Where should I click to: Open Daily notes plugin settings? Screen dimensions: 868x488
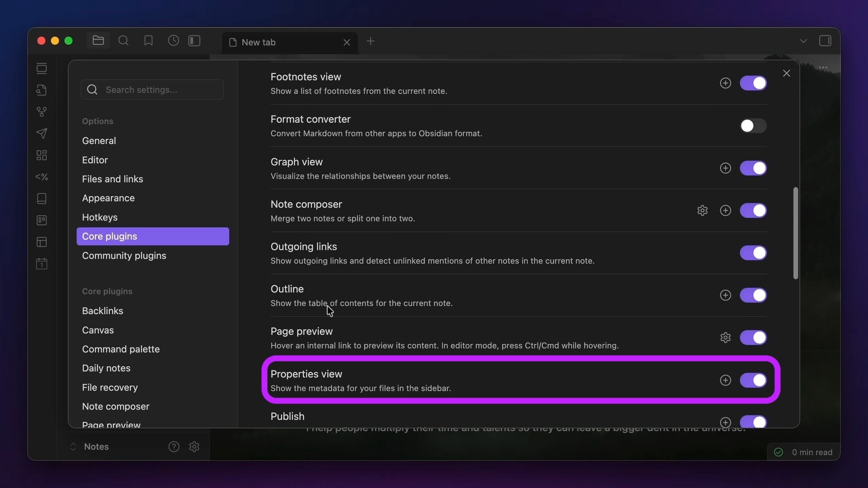(x=106, y=368)
